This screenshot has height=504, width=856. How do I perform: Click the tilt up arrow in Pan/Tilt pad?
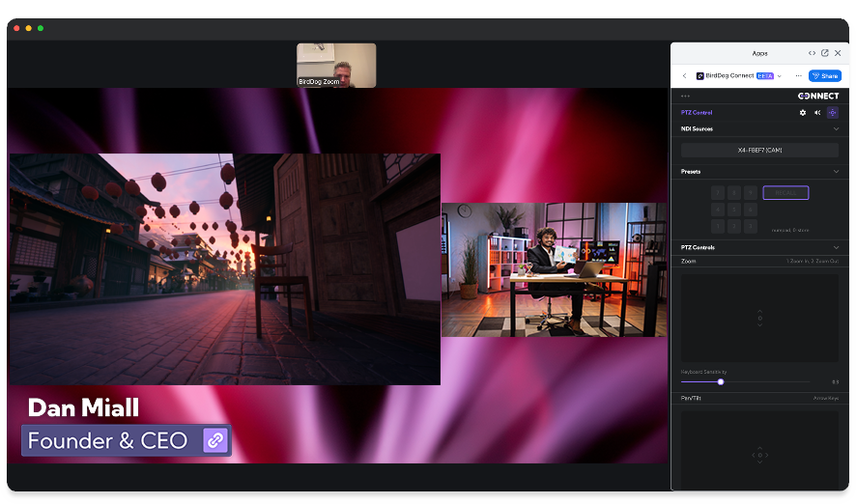(x=759, y=448)
